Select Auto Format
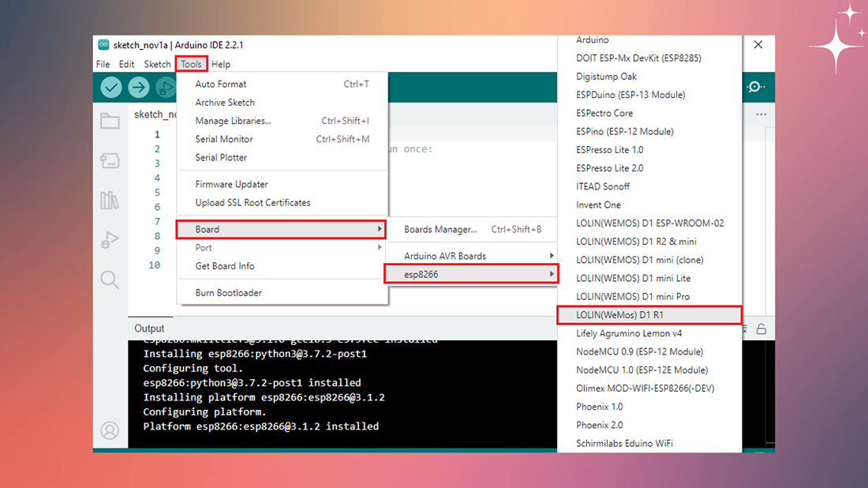Image resolution: width=868 pixels, height=488 pixels. click(x=282, y=84)
